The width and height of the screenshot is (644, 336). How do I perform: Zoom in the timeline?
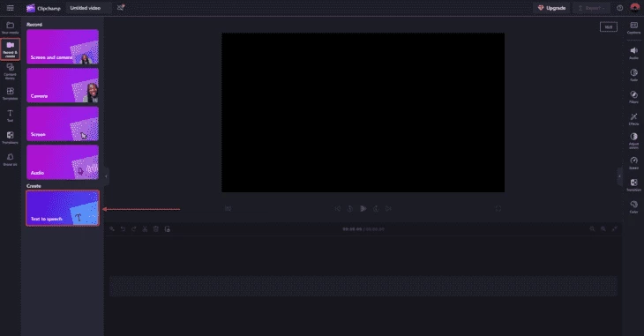(603, 228)
